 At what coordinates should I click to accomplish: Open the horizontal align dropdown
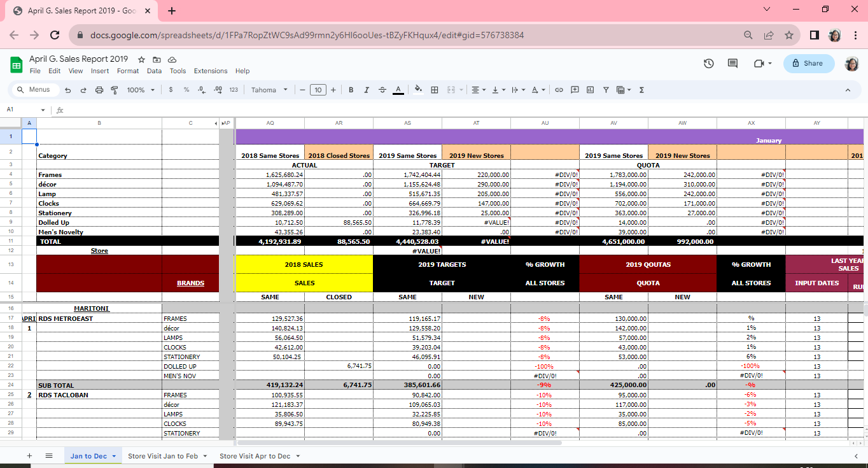coord(478,90)
